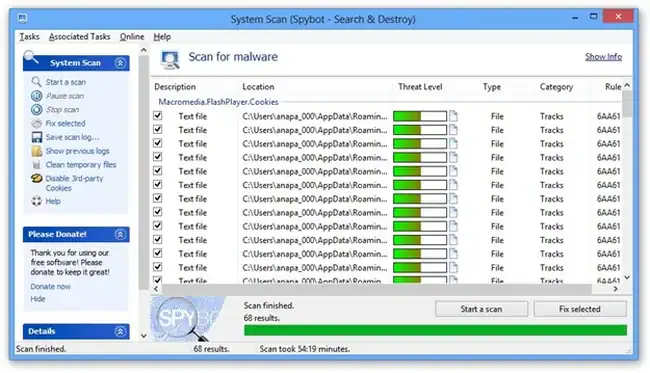
Task: Sort by Description column header
Action: [175, 87]
